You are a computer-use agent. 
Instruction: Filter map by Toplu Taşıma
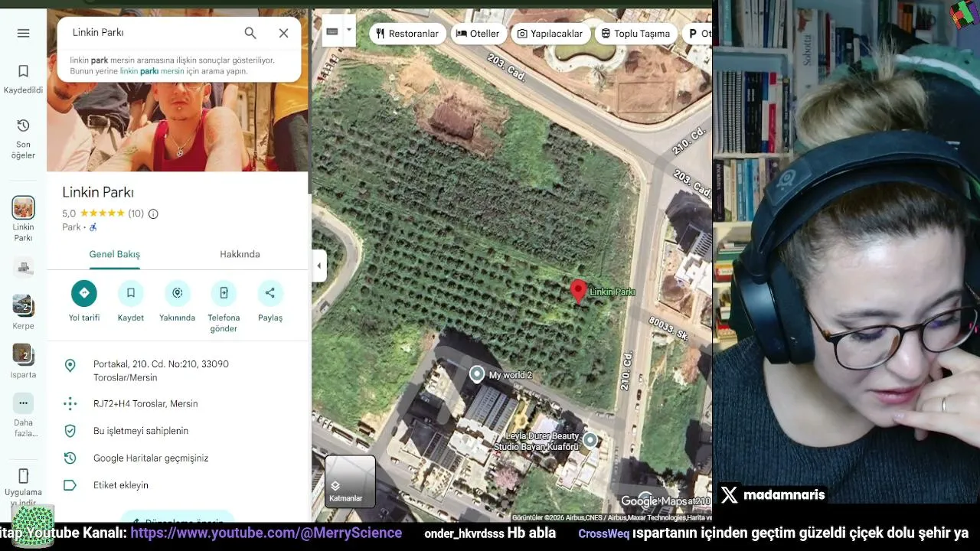pos(635,34)
